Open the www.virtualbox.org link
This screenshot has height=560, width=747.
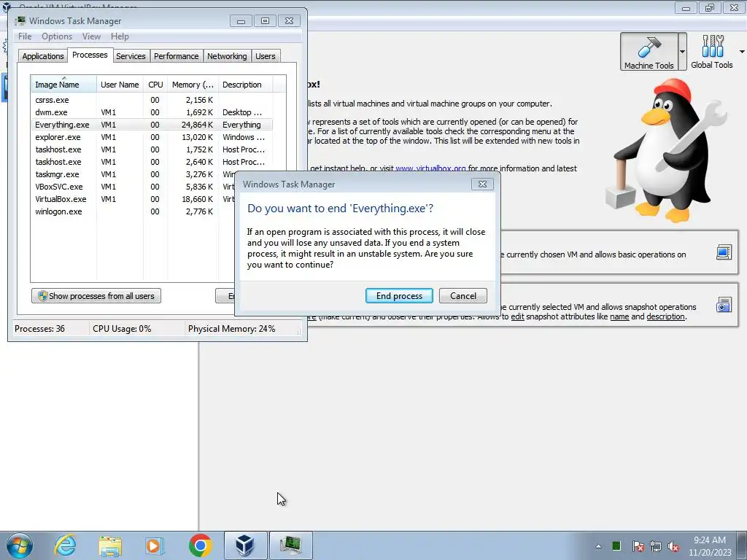pos(430,168)
